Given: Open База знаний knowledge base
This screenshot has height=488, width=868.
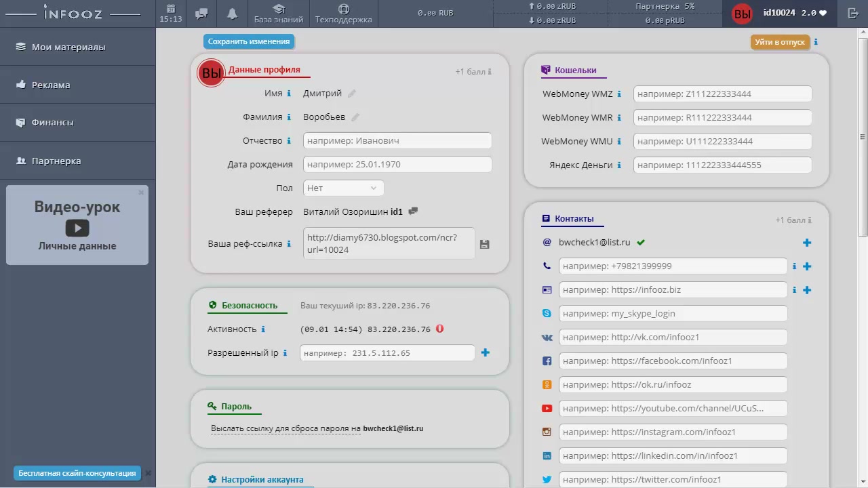Looking at the screenshot, I should tap(279, 14).
